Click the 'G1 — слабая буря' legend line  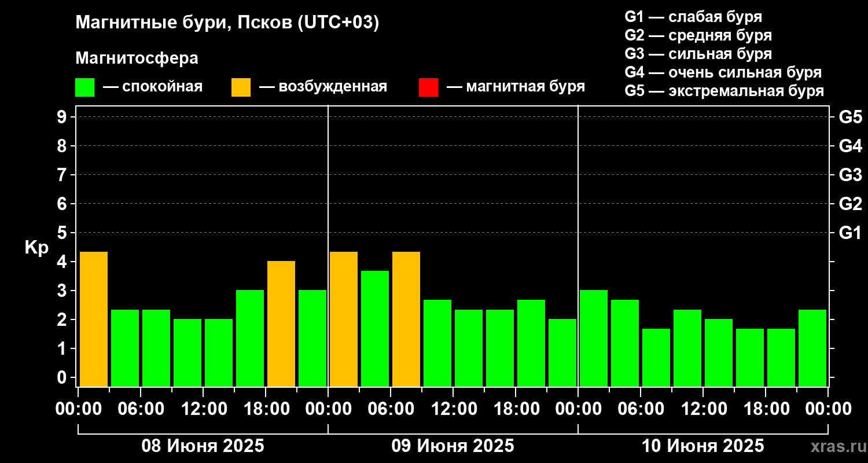(x=693, y=17)
